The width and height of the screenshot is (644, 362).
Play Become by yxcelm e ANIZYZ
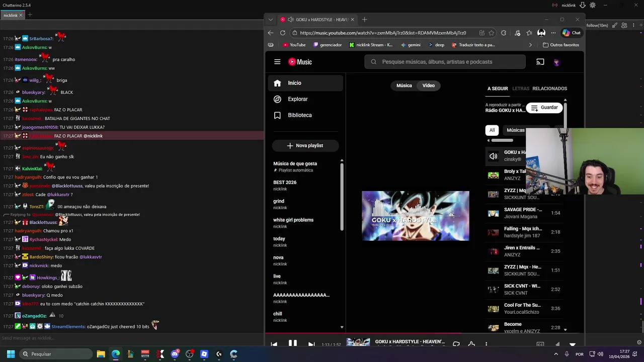pos(524,327)
